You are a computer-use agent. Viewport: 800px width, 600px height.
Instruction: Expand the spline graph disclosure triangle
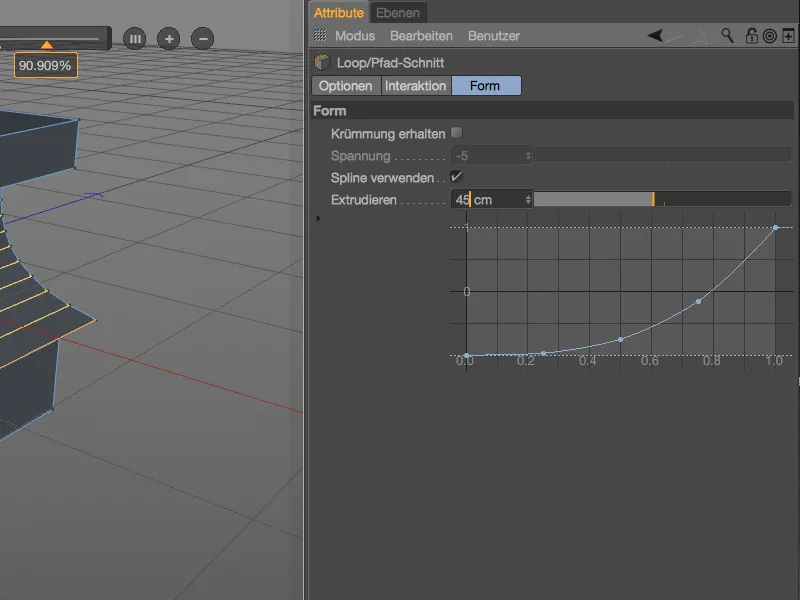pyautogui.click(x=318, y=218)
